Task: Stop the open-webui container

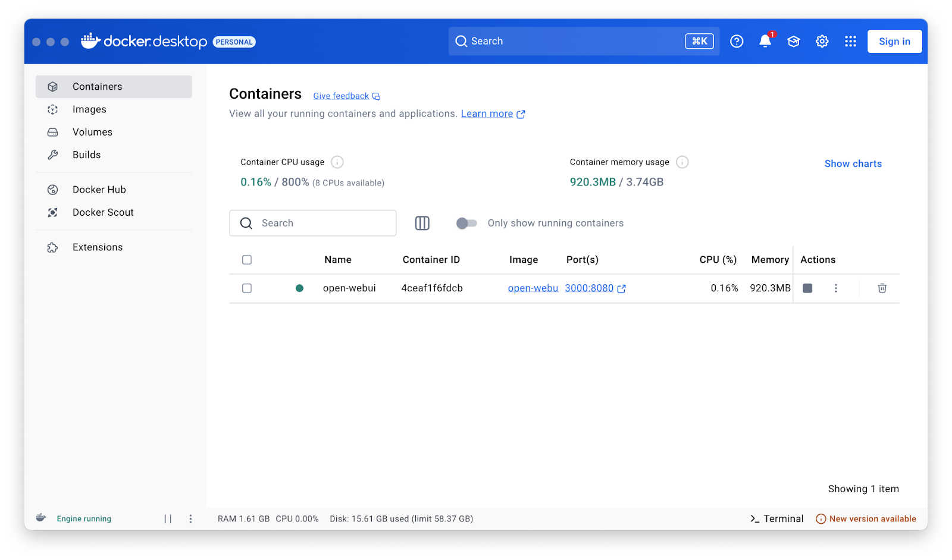Action: click(807, 288)
